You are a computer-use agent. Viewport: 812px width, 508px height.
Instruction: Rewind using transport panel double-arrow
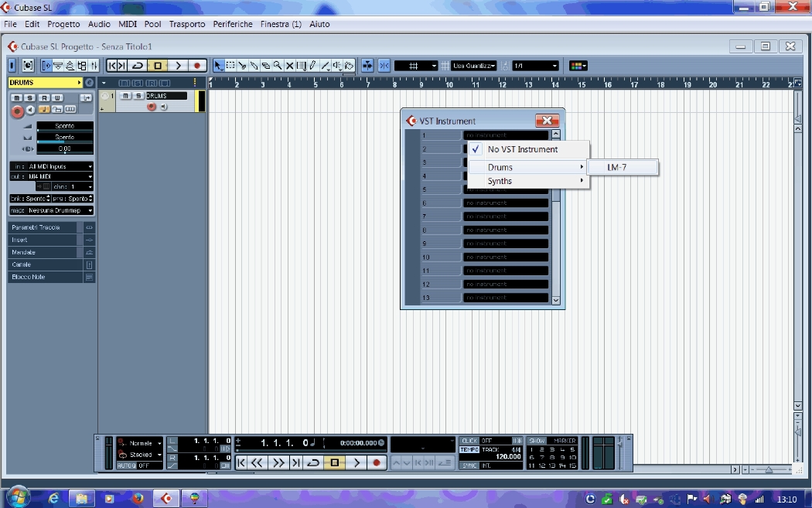257,462
